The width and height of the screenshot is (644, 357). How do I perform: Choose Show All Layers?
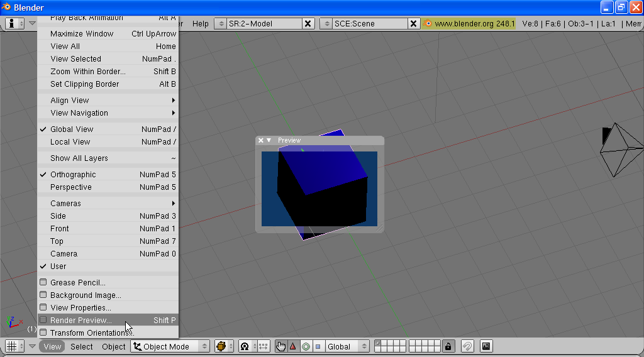point(108,158)
